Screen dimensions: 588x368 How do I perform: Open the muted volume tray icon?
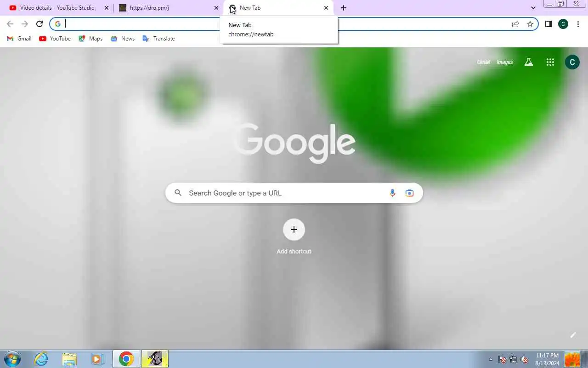[524, 359]
